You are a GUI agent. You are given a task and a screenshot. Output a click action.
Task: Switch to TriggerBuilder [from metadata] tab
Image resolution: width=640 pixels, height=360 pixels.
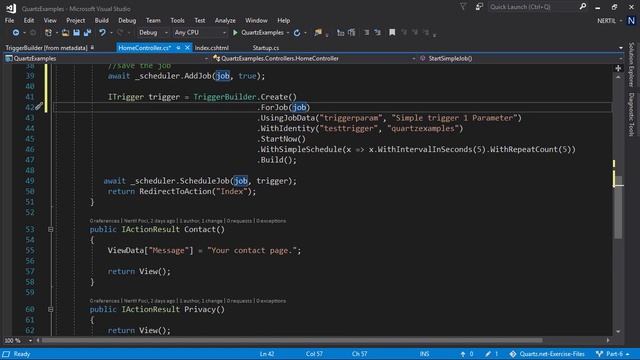pos(46,48)
